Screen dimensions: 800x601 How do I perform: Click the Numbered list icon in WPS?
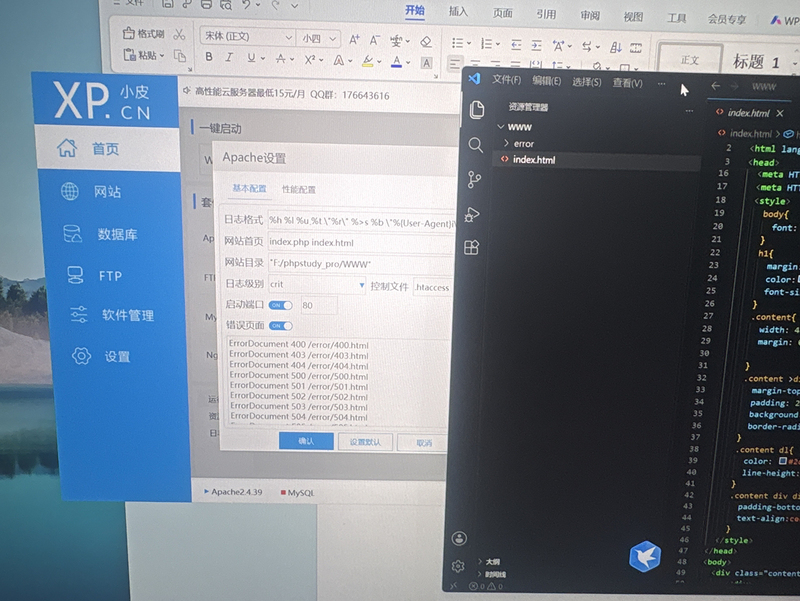point(486,44)
